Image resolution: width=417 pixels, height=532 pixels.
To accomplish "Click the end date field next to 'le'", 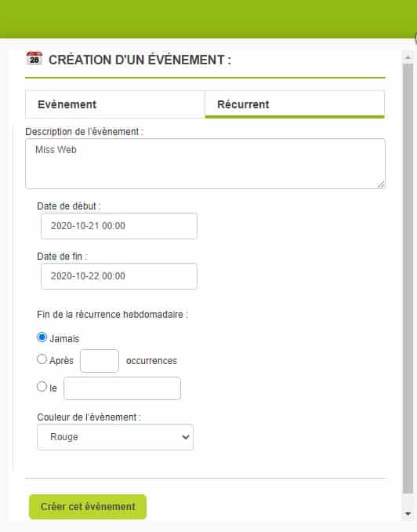I will click(122, 388).
